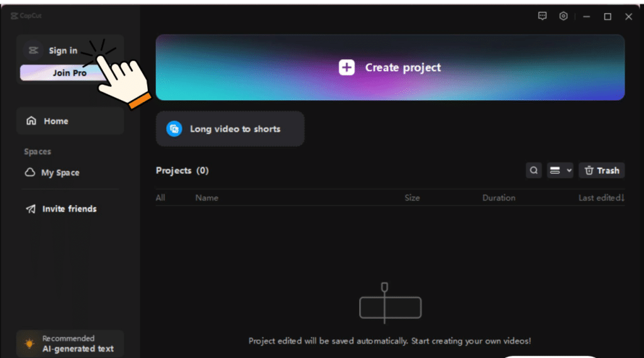644x358 pixels.
Task: Open My Space in the sidebar
Action: pyautogui.click(x=52, y=172)
